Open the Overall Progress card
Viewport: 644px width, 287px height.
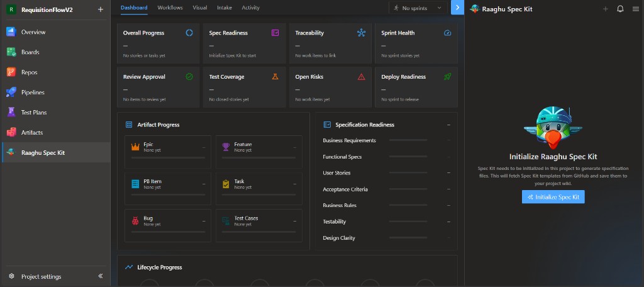[x=158, y=43]
